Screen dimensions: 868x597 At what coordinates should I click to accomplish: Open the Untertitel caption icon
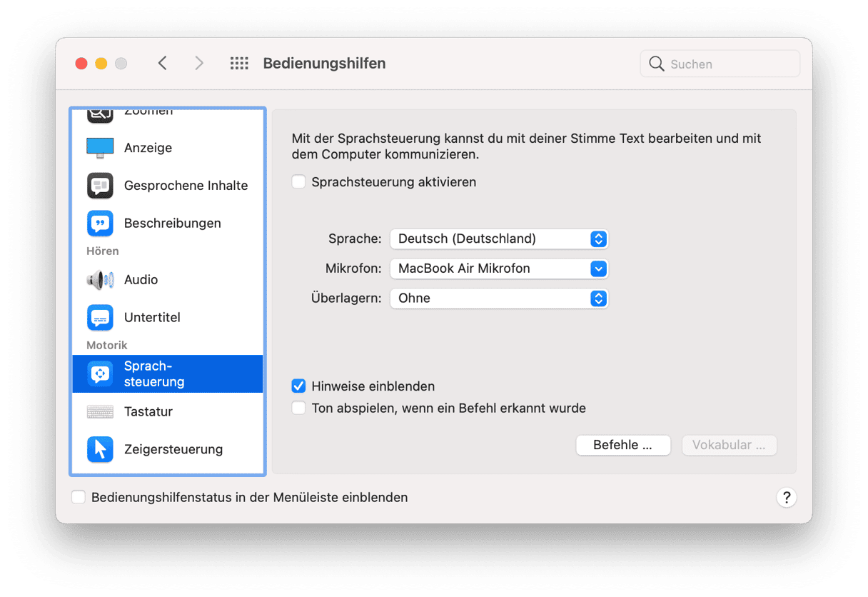tap(100, 318)
